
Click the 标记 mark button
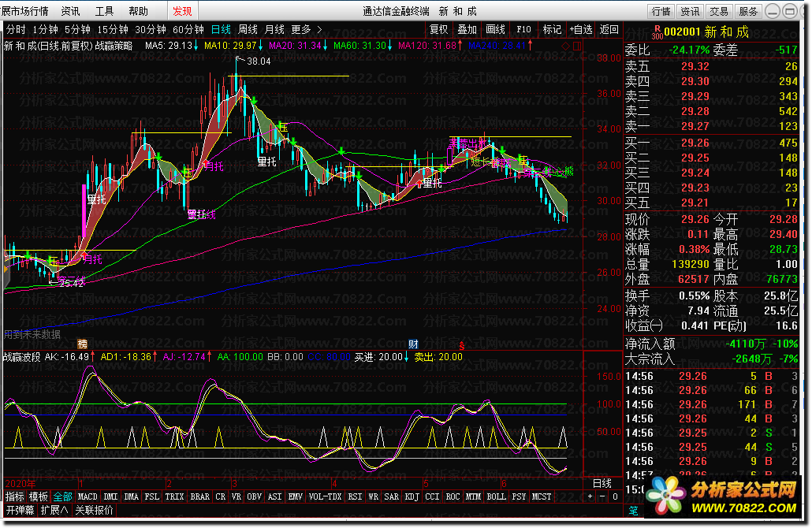(x=552, y=29)
